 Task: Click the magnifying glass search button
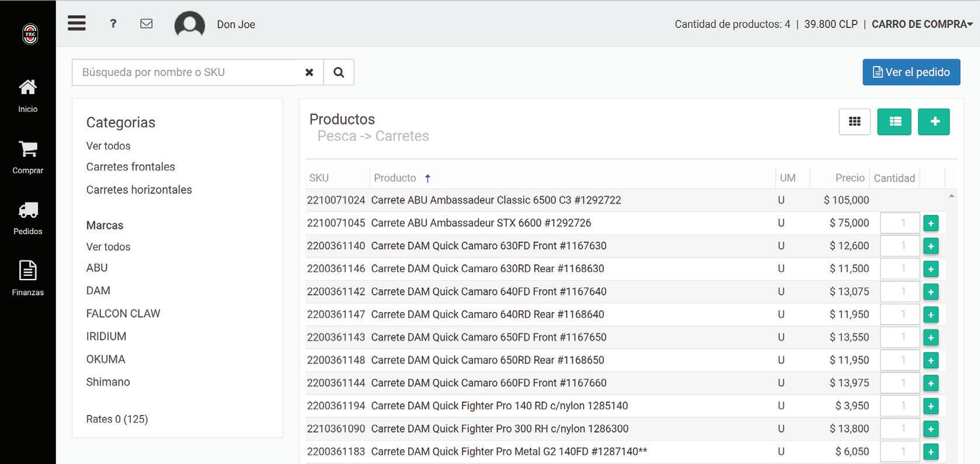(x=339, y=72)
